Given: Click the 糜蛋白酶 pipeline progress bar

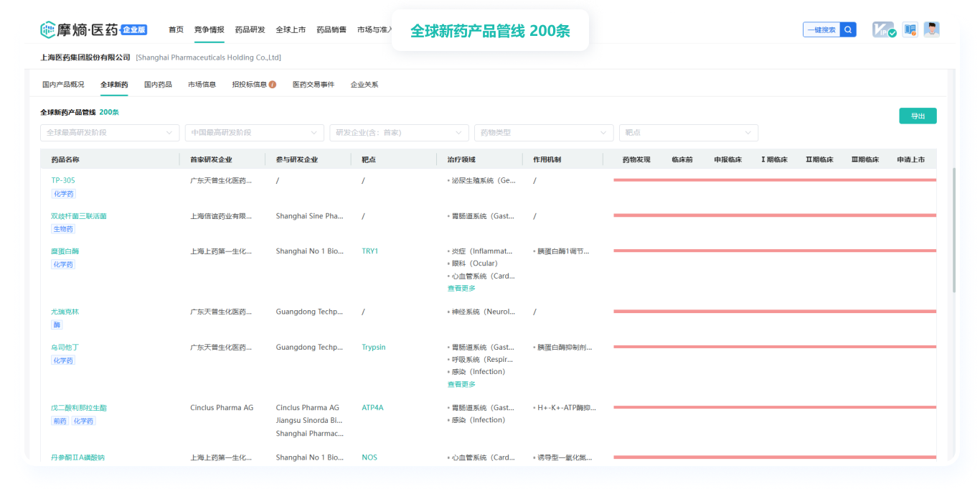Looking at the screenshot, I should [775, 251].
